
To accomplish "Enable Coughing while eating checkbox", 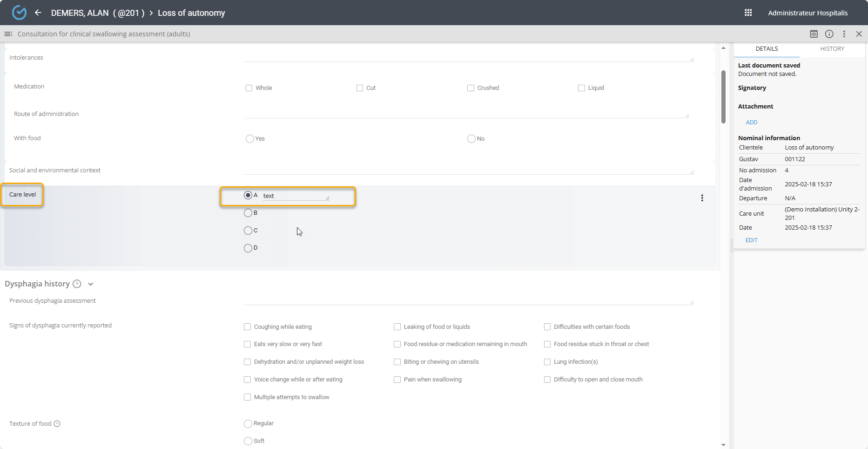I will [x=248, y=327].
